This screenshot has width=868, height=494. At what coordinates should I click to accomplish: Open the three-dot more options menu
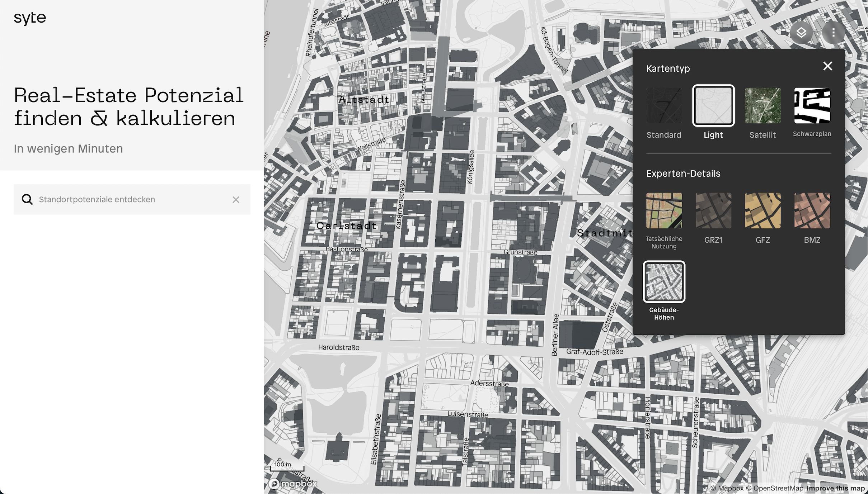click(x=833, y=33)
